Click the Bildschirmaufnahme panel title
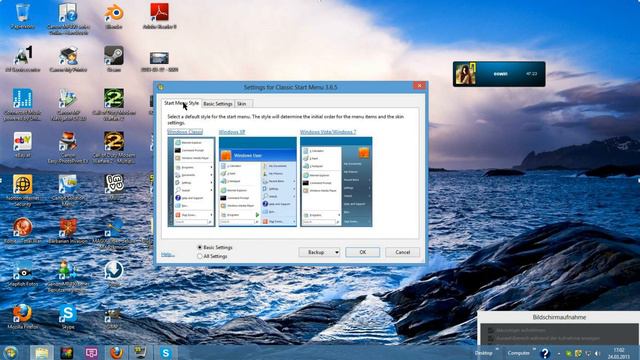 tap(559, 317)
